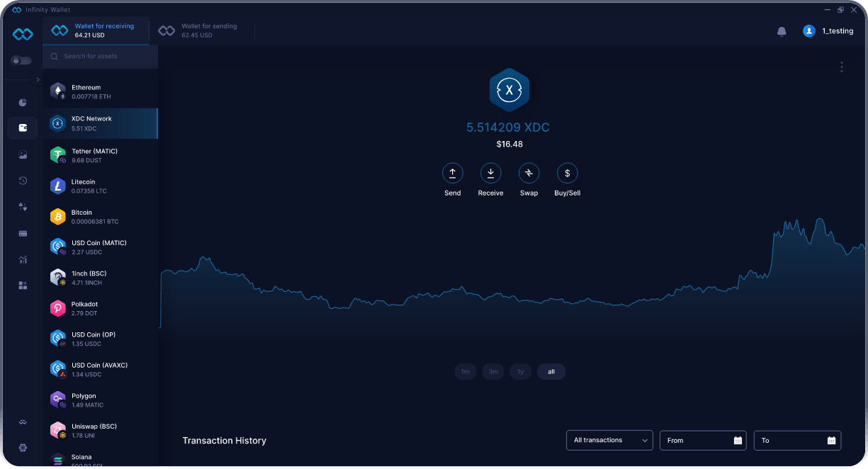This screenshot has width=868, height=469.
Task: Select Litecoin in the asset list
Action: point(101,186)
